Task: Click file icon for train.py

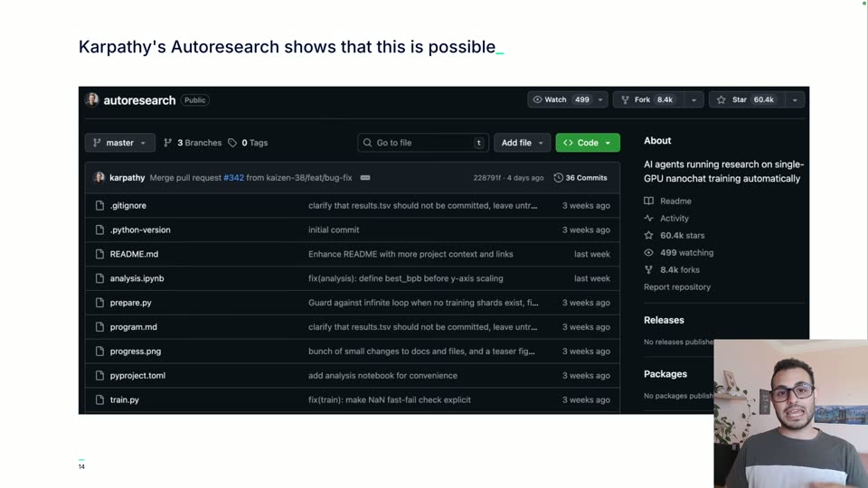Action: (99, 400)
